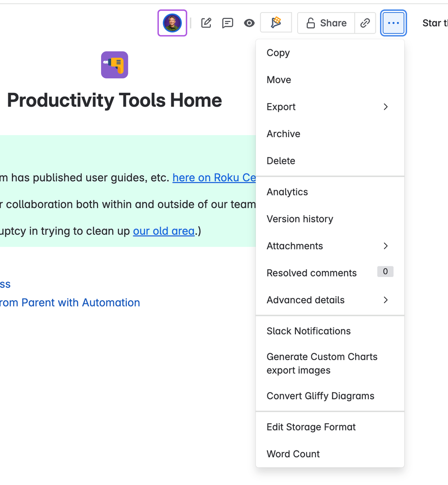The image size is (448, 485).
Task: Click the user avatar in the toolbar
Action: (x=172, y=23)
